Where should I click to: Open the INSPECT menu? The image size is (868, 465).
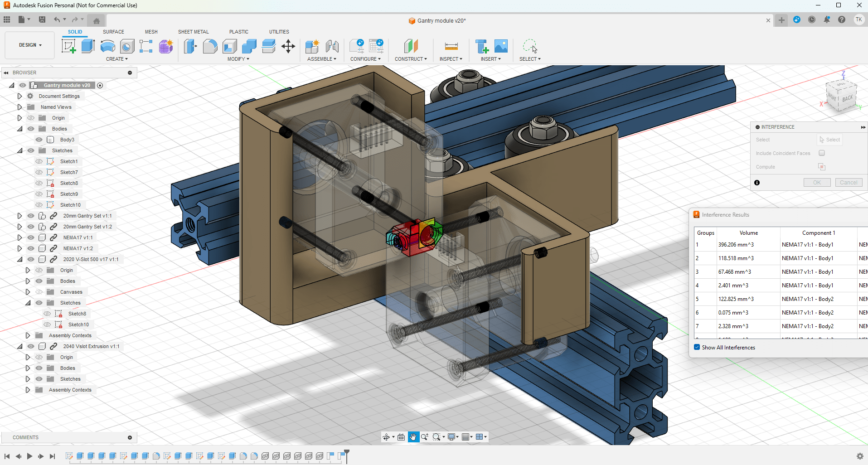451,59
